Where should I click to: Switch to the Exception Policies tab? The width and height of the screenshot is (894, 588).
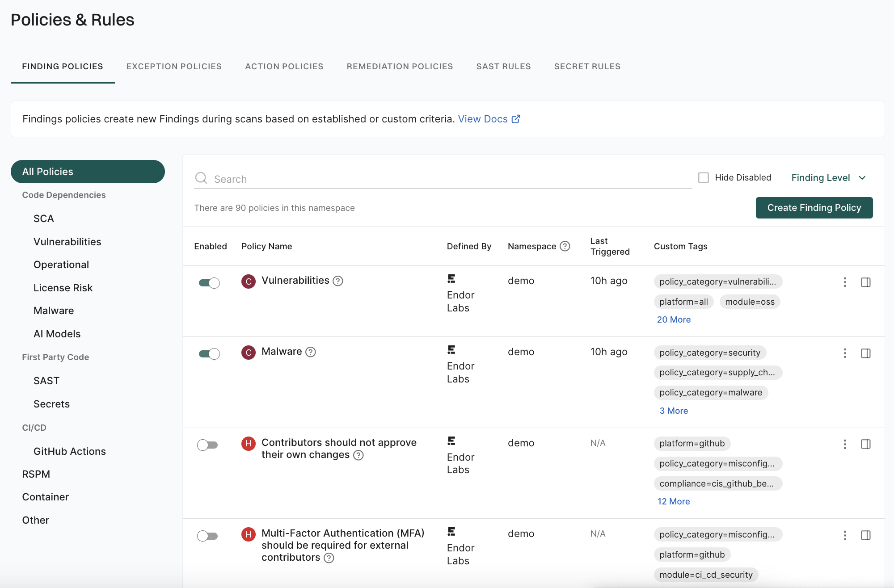pyautogui.click(x=174, y=67)
